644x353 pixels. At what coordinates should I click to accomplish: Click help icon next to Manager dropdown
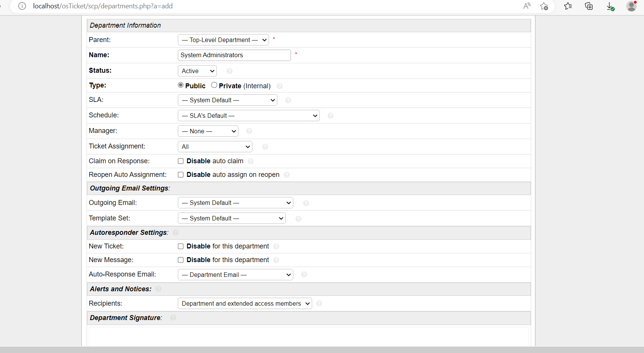(249, 131)
